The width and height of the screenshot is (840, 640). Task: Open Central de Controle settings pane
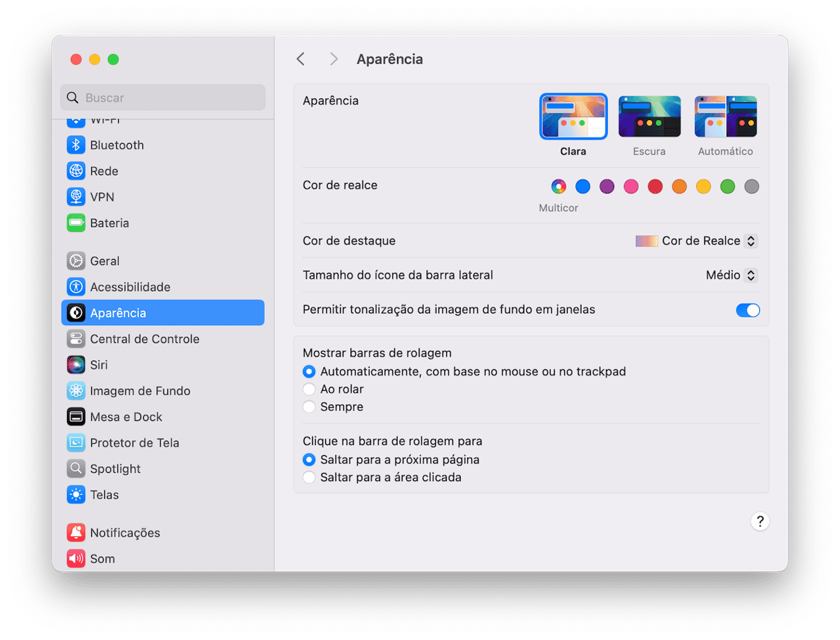144,339
